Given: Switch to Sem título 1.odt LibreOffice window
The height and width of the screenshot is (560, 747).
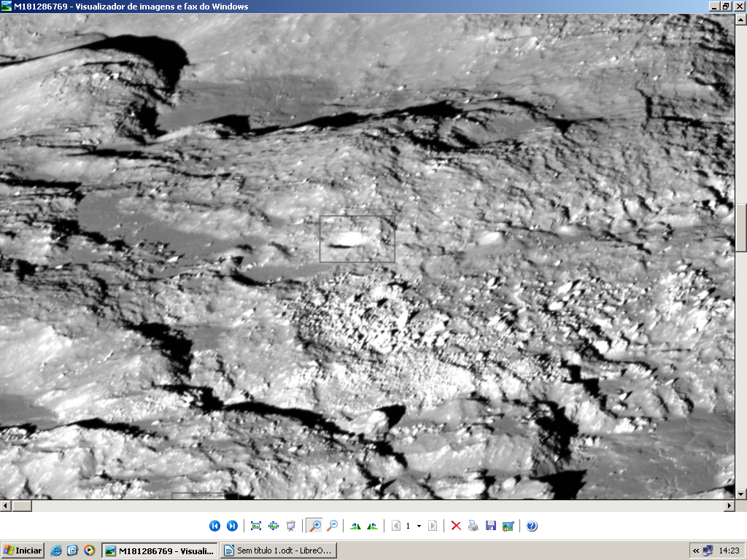Looking at the screenshot, I should (x=279, y=551).
